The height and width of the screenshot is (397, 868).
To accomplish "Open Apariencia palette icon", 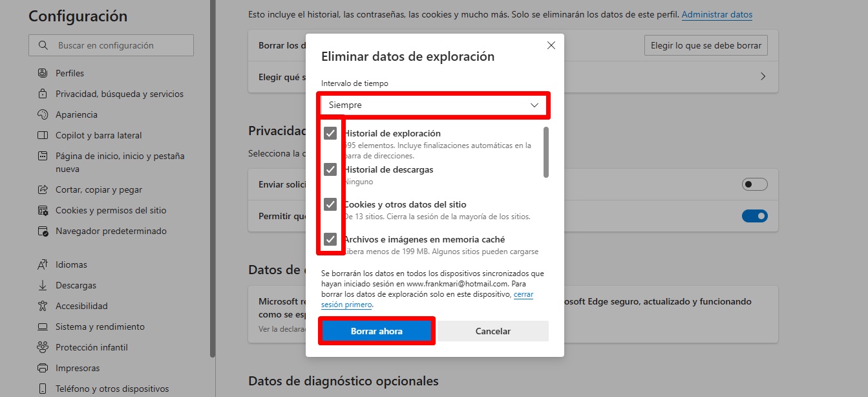I will [x=43, y=114].
